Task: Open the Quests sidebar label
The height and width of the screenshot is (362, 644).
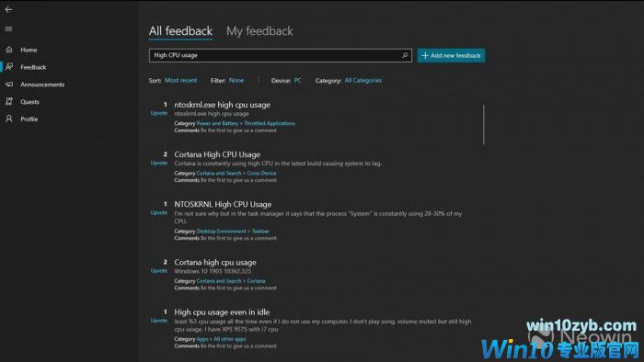Action: pos(29,102)
